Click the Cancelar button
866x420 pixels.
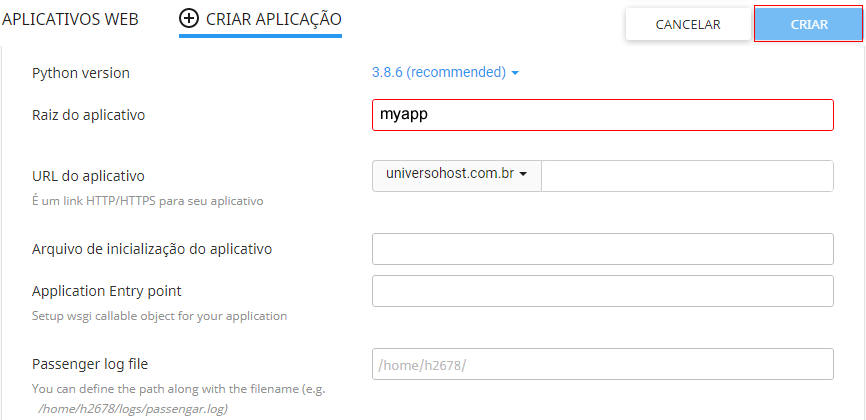point(688,24)
